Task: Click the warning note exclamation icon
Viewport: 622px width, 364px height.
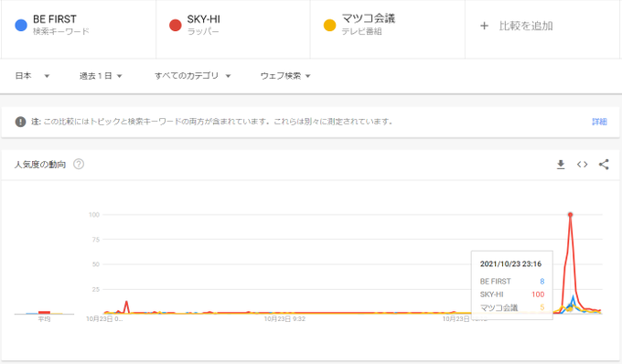Action: tap(21, 122)
